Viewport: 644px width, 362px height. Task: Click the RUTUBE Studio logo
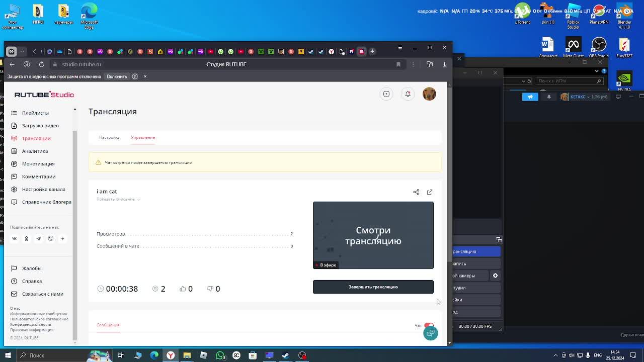[x=44, y=95]
